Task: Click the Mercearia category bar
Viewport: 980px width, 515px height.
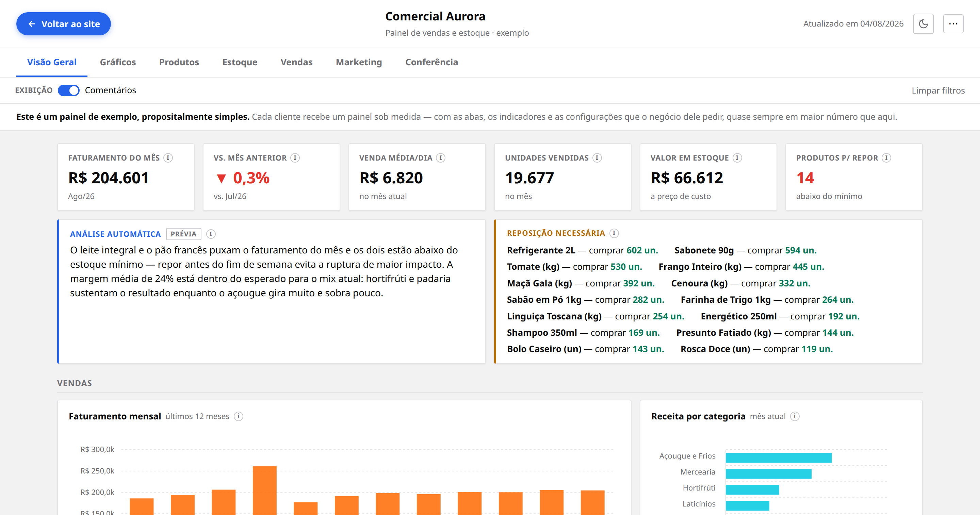Action: tap(768, 474)
